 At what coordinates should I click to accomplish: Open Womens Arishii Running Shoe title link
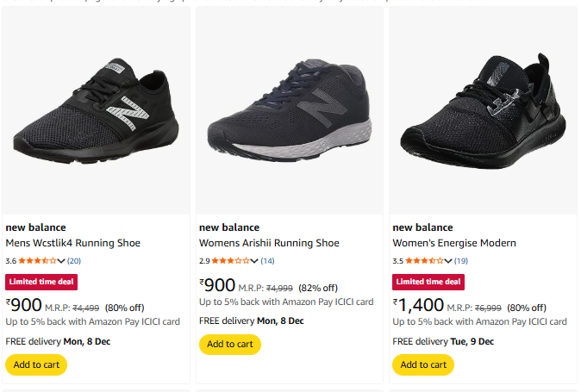point(269,243)
